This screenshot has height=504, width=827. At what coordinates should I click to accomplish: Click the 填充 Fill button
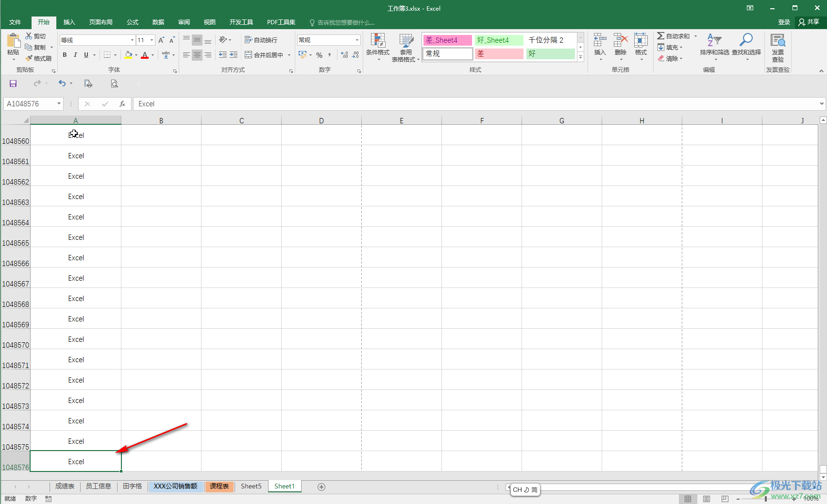coord(670,47)
